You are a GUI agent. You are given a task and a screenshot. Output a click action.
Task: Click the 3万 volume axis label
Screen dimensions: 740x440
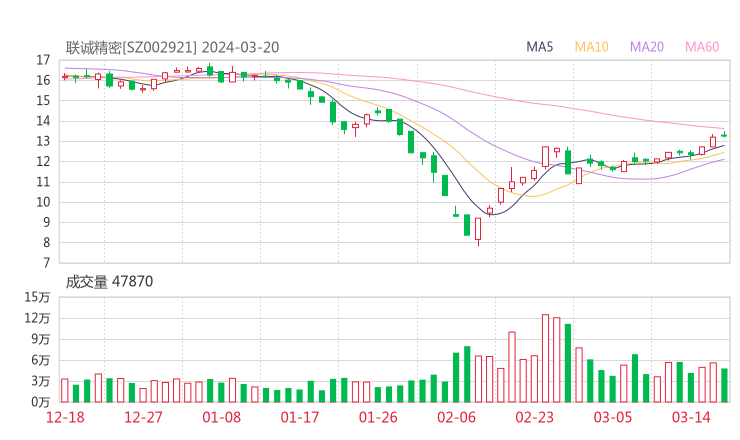pos(41,381)
